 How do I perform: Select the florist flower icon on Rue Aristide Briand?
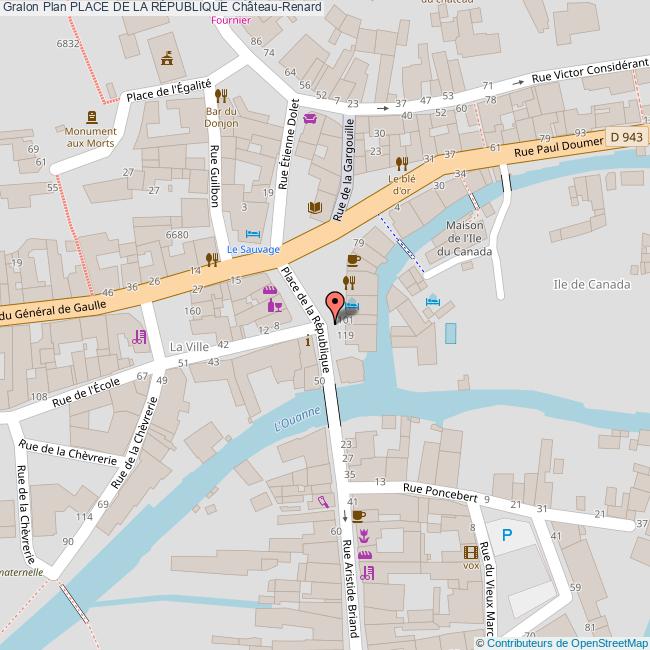click(364, 536)
